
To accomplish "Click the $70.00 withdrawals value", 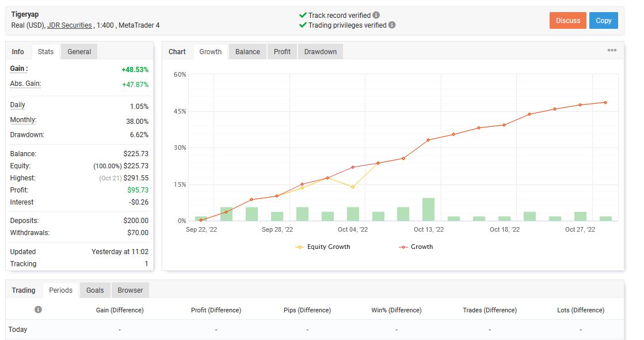I will (x=138, y=233).
